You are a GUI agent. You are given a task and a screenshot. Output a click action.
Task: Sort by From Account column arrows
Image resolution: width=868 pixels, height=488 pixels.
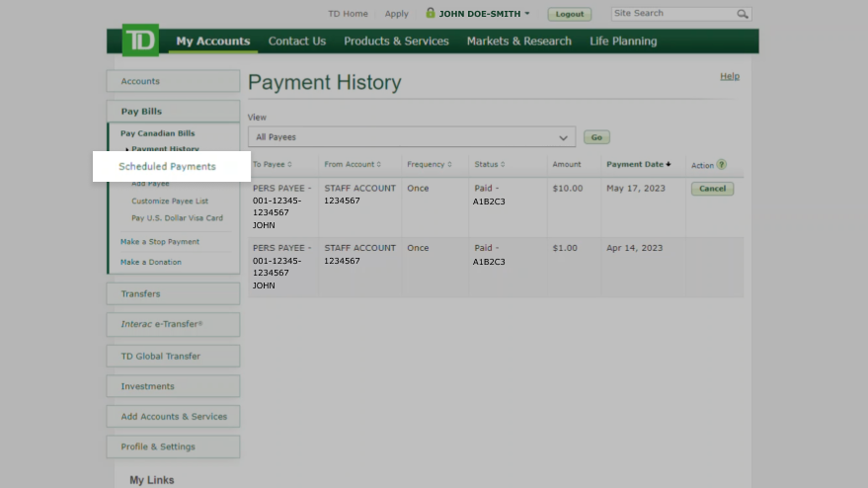(378, 165)
